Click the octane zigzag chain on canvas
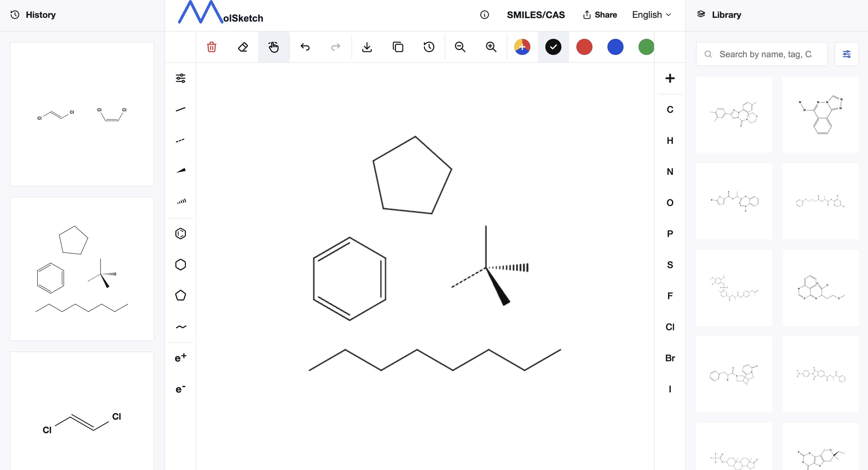Image resolution: width=868 pixels, height=470 pixels. point(435,360)
